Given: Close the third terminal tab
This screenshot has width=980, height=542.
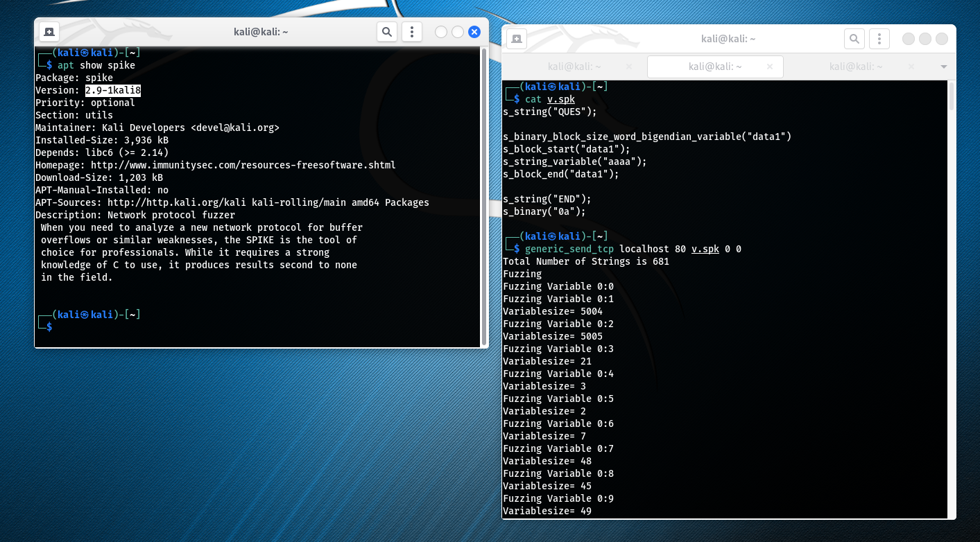Looking at the screenshot, I should pyautogui.click(x=911, y=67).
